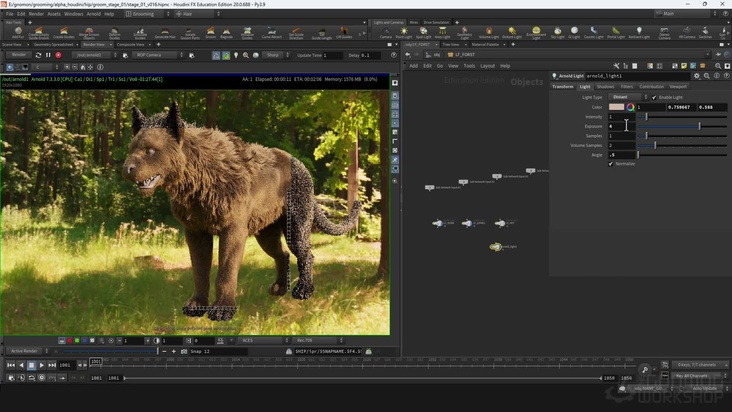Viewport: 732px width, 412px height.
Task: Click the GI Light shelf tool
Action: click(574, 33)
